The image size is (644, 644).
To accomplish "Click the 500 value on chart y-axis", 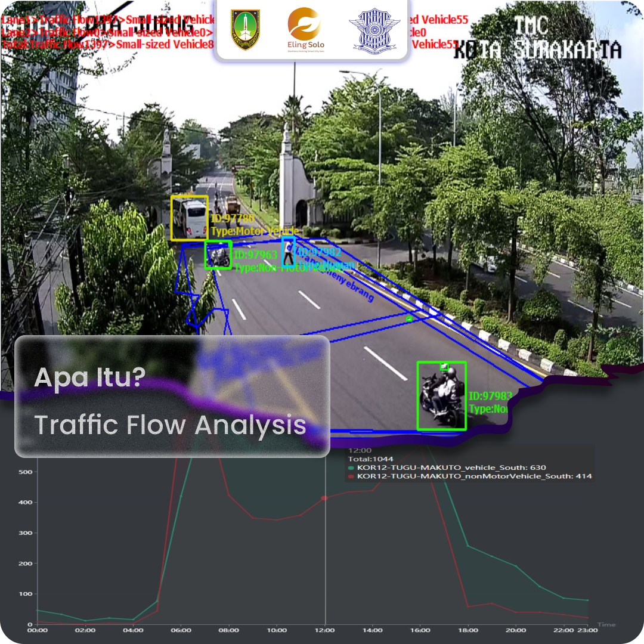I will coord(25,472).
